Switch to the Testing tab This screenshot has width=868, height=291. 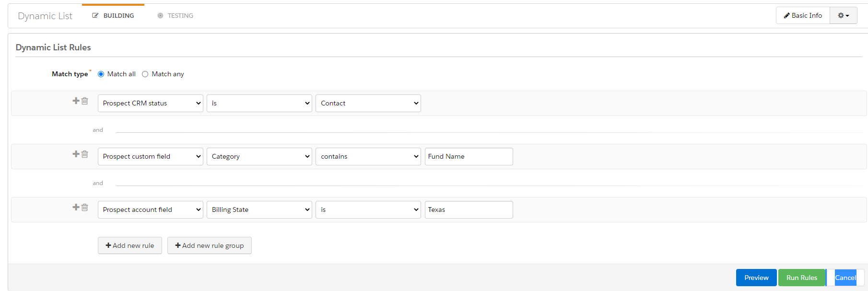coord(176,16)
